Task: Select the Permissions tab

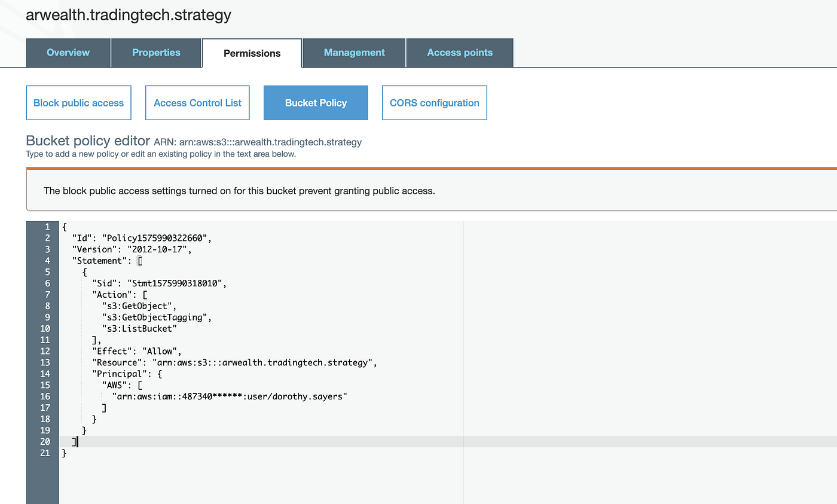Action: point(252,53)
